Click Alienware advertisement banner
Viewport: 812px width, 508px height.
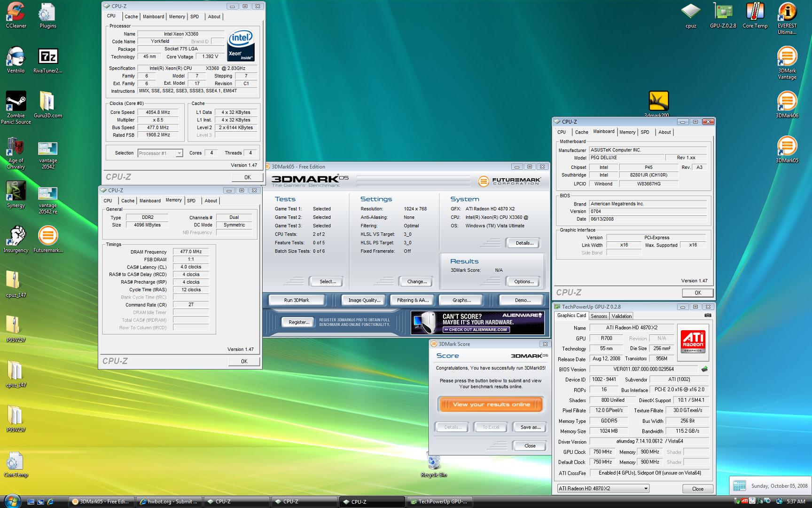pos(477,322)
